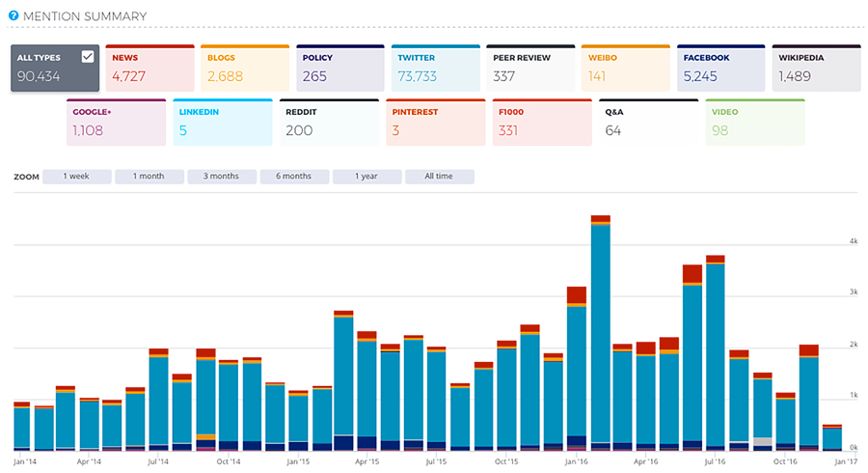Filter by Facebook mentions
The height and width of the screenshot is (473, 868).
[x=719, y=68]
